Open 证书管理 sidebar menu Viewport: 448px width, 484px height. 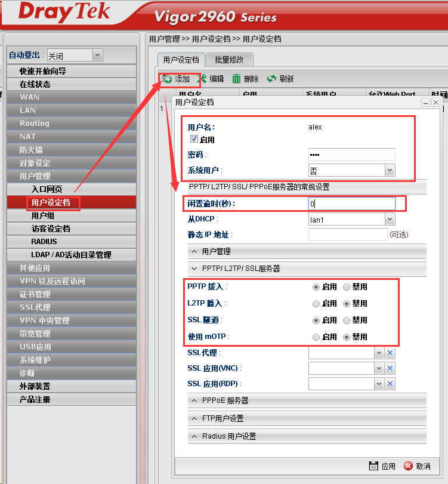[x=72, y=294]
